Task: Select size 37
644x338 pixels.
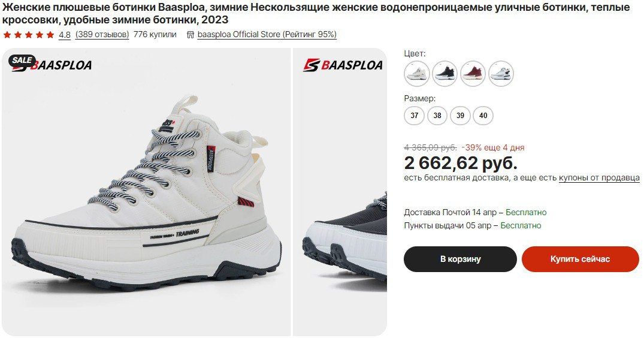Action: click(415, 116)
